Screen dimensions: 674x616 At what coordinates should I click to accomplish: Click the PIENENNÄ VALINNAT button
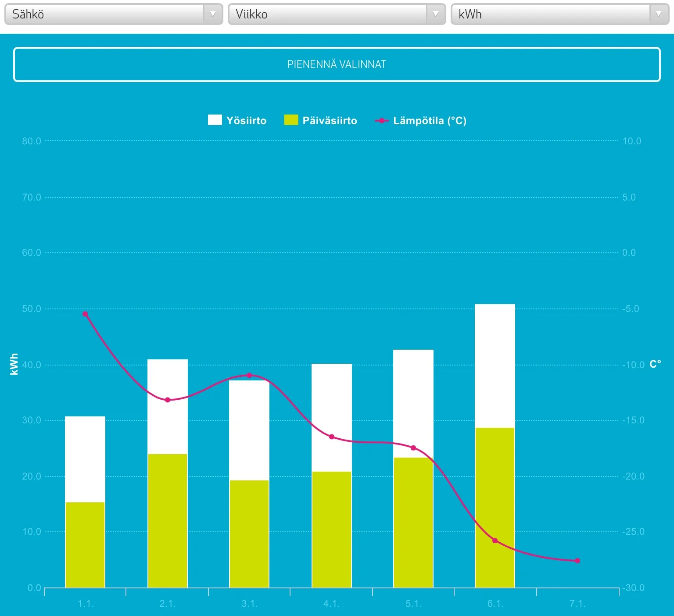337,64
